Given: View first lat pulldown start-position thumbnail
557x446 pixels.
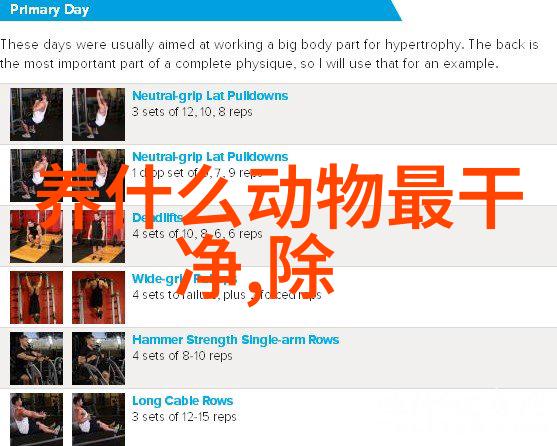Looking at the screenshot, I should [37, 114].
